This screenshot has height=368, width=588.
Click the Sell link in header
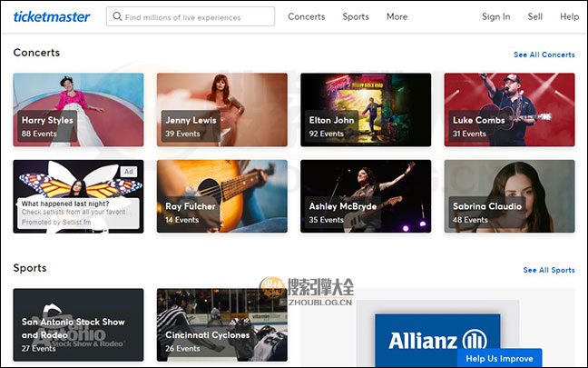click(535, 16)
